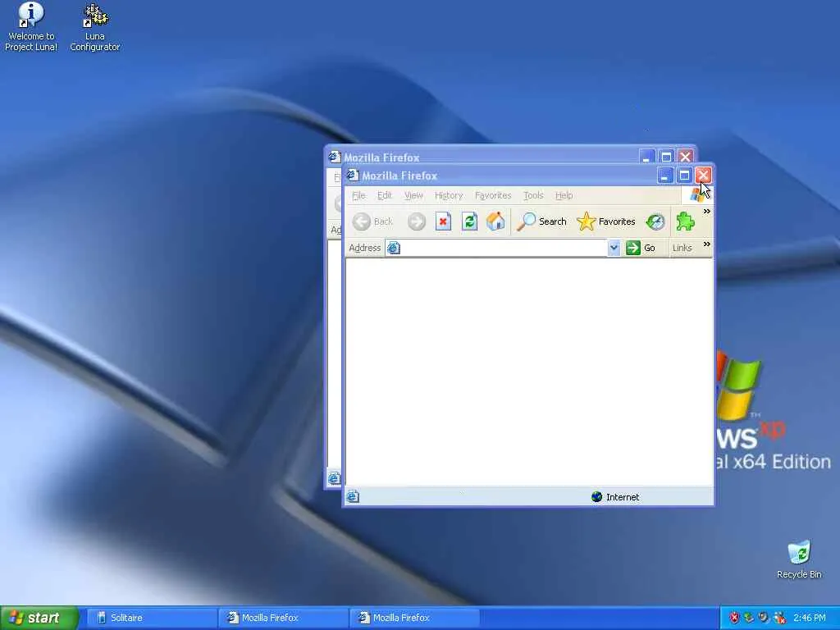Open the Recycle Bin icon

pos(799,559)
